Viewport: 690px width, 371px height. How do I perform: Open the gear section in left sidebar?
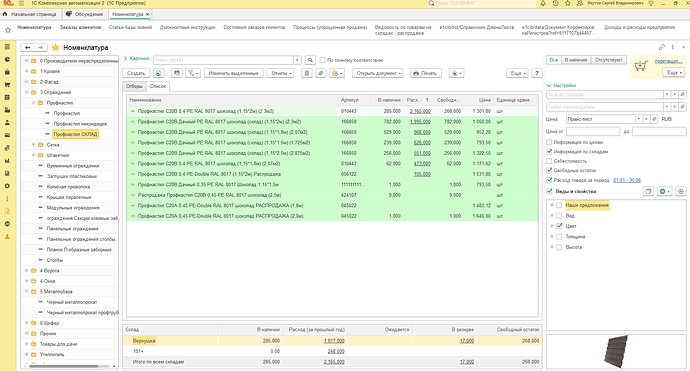[7, 186]
